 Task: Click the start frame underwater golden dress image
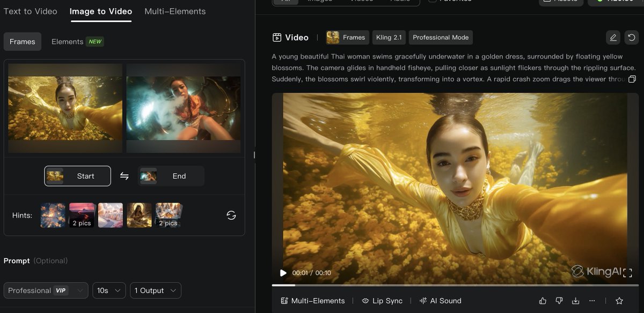tap(65, 108)
